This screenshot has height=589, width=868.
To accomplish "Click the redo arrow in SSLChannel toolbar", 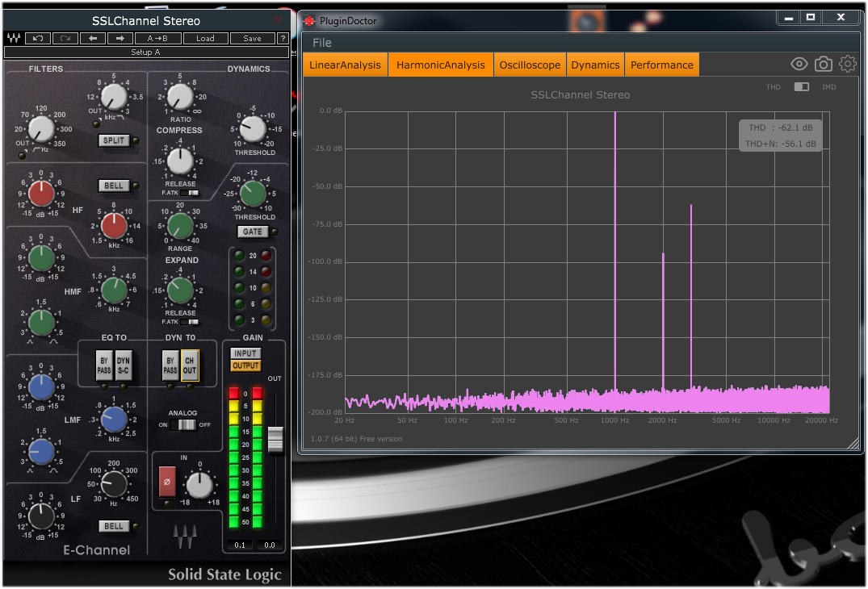I will 65,38.
